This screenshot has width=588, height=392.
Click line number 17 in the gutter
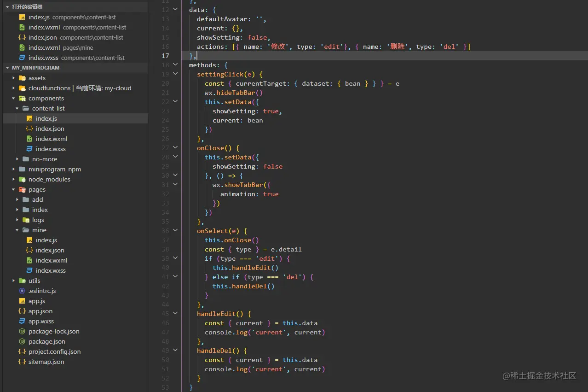(165, 56)
